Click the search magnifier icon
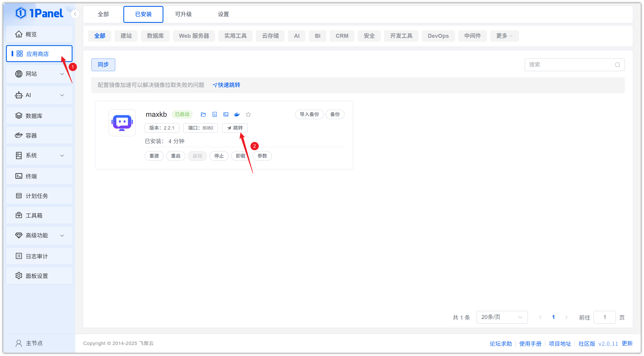The image size is (644, 356). click(x=617, y=65)
